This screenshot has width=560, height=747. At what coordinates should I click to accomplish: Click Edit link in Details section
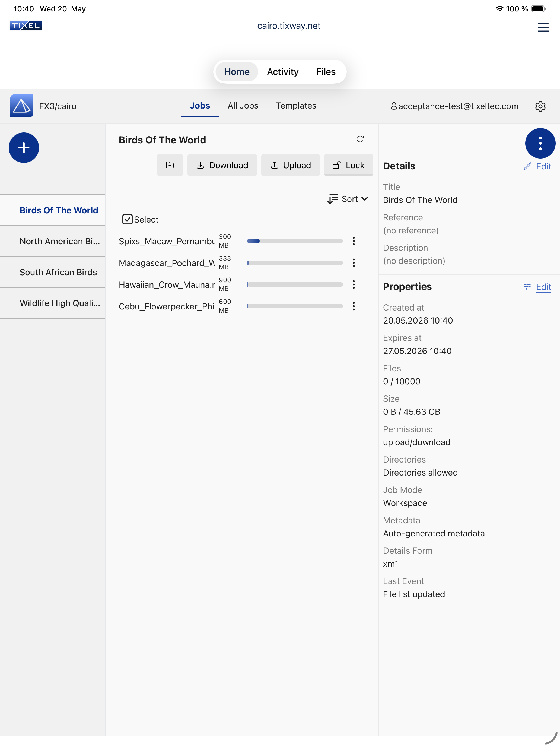(x=543, y=166)
